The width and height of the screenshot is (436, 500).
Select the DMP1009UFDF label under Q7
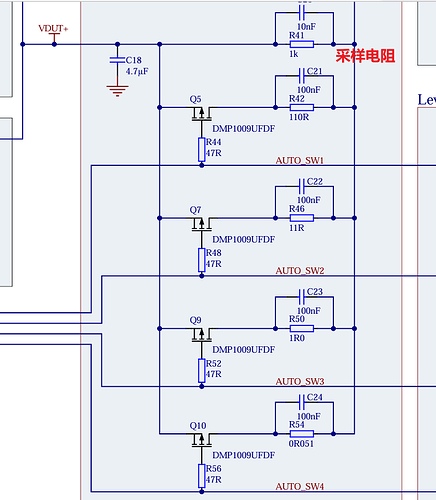point(244,239)
